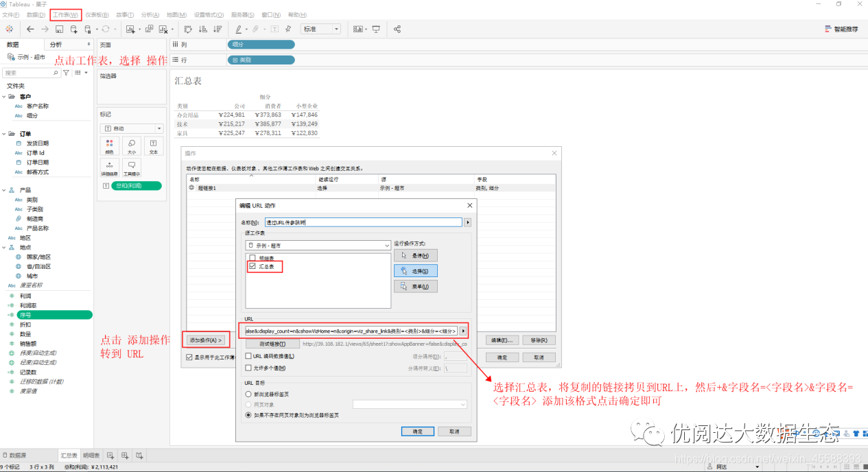Select the last URL target radio option
Image resolution: width=868 pixels, height=472 pixels.
click(248, 415)
